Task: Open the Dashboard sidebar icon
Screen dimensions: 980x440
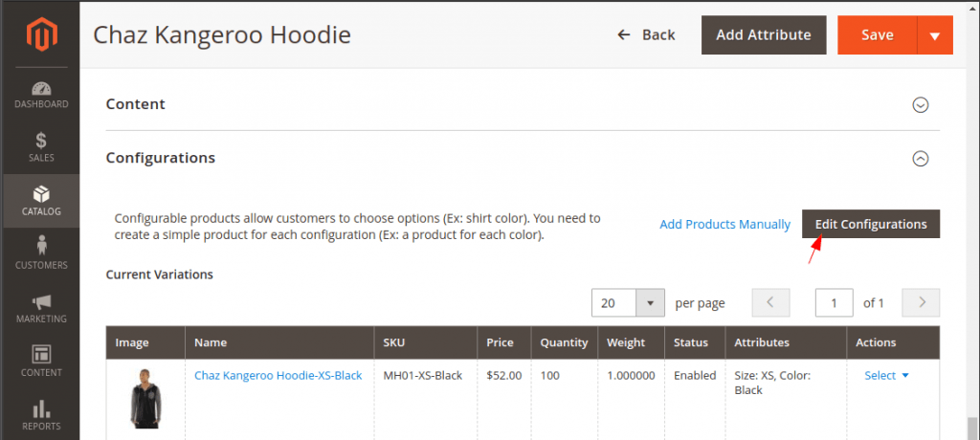Action: point(40,89)
